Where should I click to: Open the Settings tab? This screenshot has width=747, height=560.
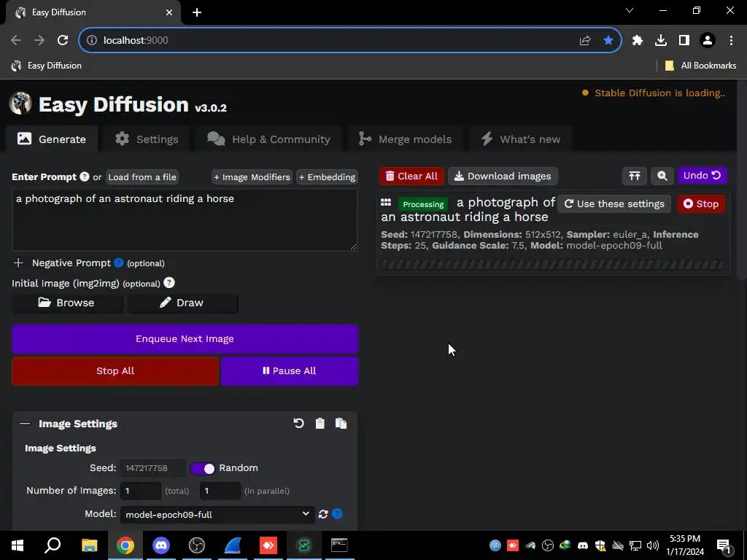pos(147,139)
